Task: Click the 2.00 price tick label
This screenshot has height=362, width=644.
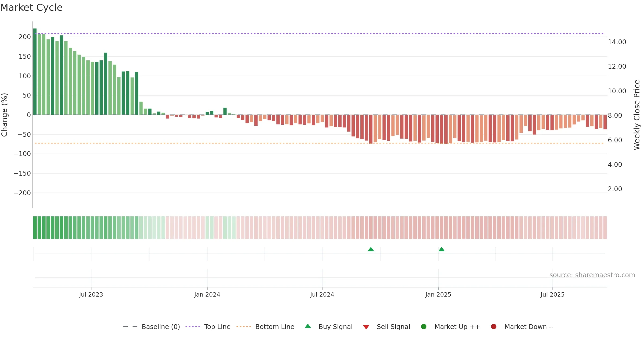Action: [615, 189]
